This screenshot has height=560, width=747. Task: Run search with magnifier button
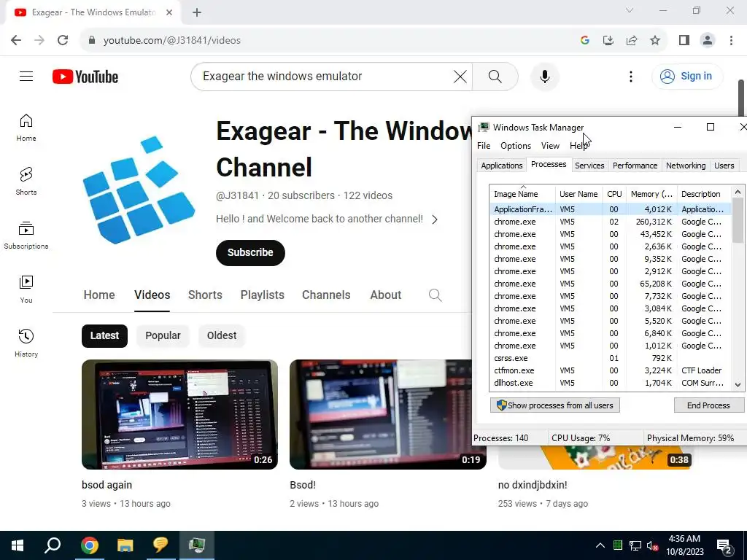[495, 76]
